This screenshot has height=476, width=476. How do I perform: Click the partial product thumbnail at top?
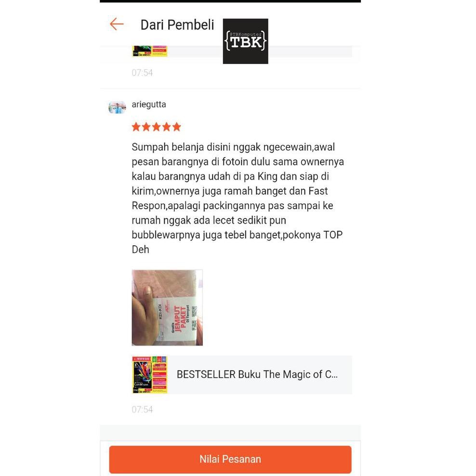150,51
